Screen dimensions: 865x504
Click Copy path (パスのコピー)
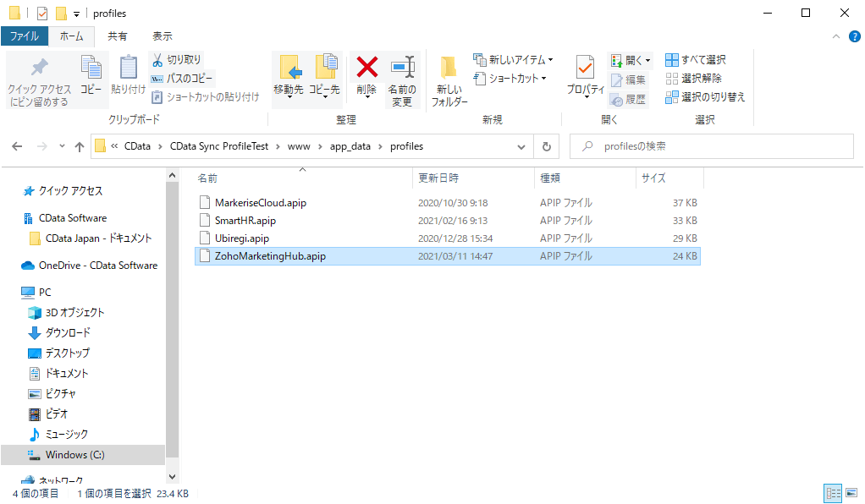pyautogui.click(x=181, y=79)
